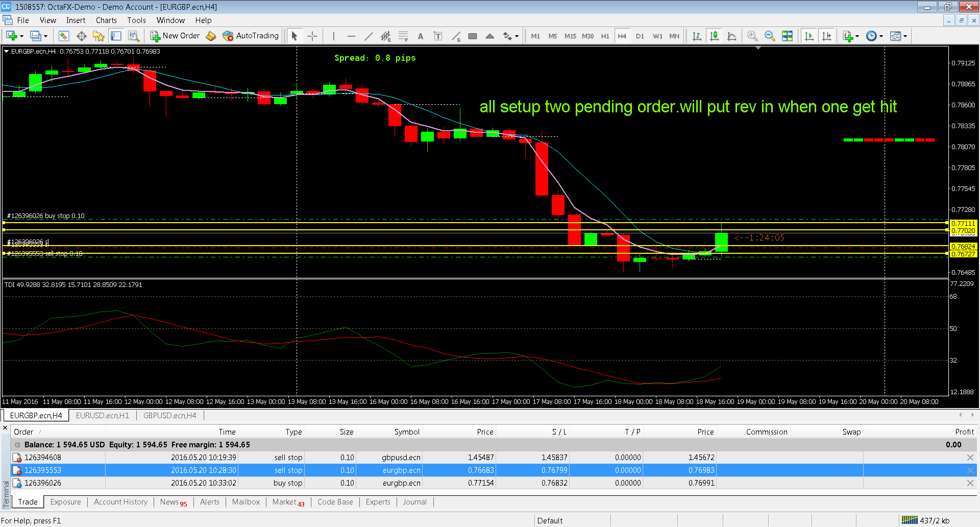This screenshot has height=527, width=980.
Task: Zoom in on the chart
Action: 752,36
